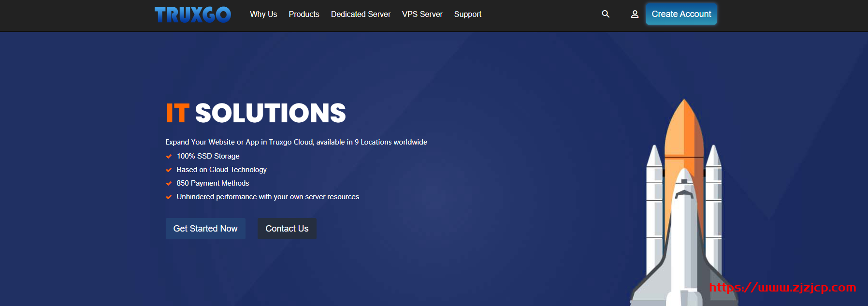The height and width of the screenshot is (306, 868).
Task: Click the Truxgo logo
Action: coord(192,15)
